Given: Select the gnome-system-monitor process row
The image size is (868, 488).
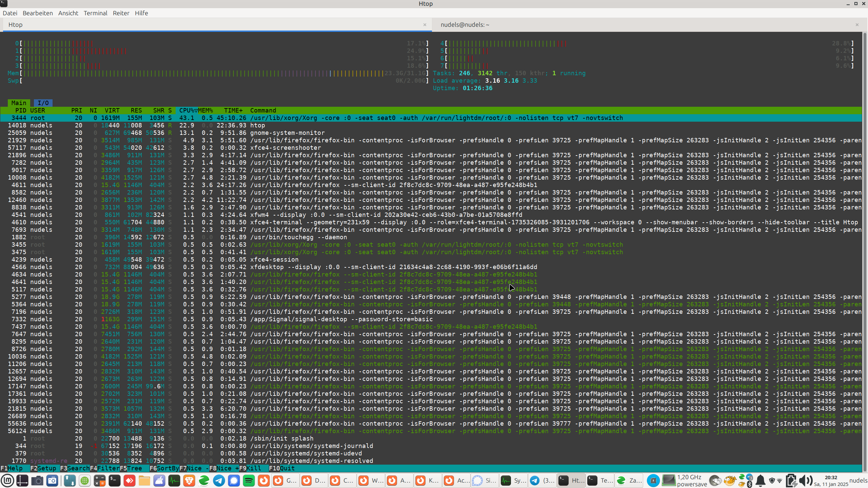Looking at the screenshot, I should click(287, 133).
